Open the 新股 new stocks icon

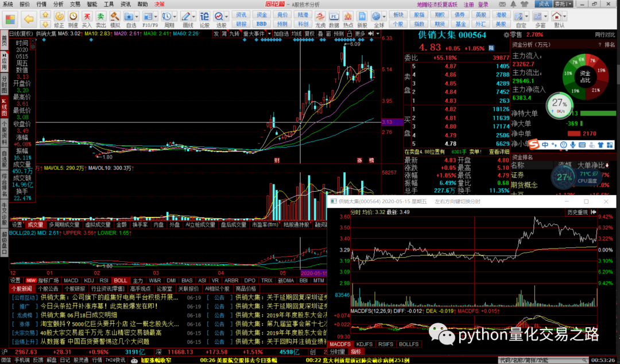(x=362, y=17)
